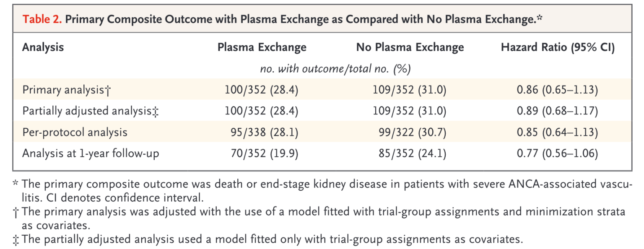
Task: Select the hazard ratio 0.89 (0.68–1.17)
Action: [557, 111]
